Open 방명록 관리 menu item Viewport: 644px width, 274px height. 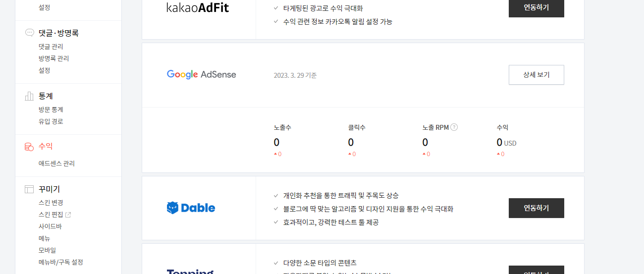pyautogui.click(x=54, y=58)
